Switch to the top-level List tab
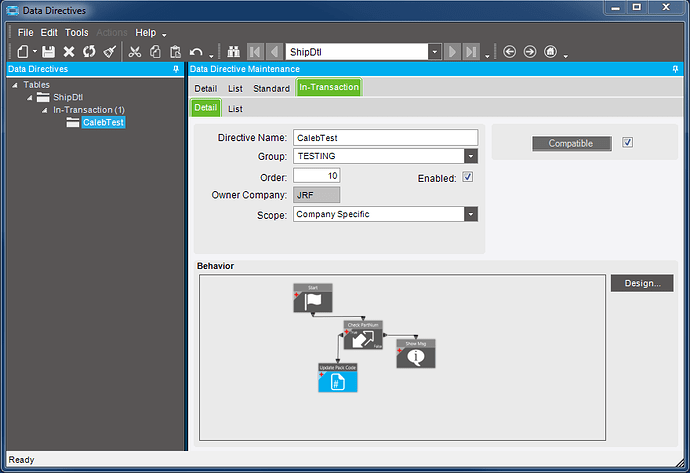Viewport: 690px width, 473px height. pyautogui.click(x=235, y=88)
